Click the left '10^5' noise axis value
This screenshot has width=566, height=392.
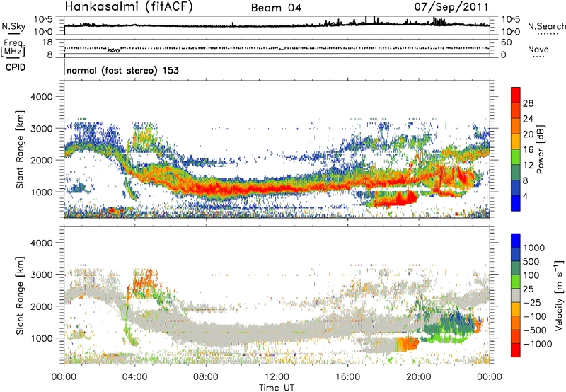tap(43, 19)
